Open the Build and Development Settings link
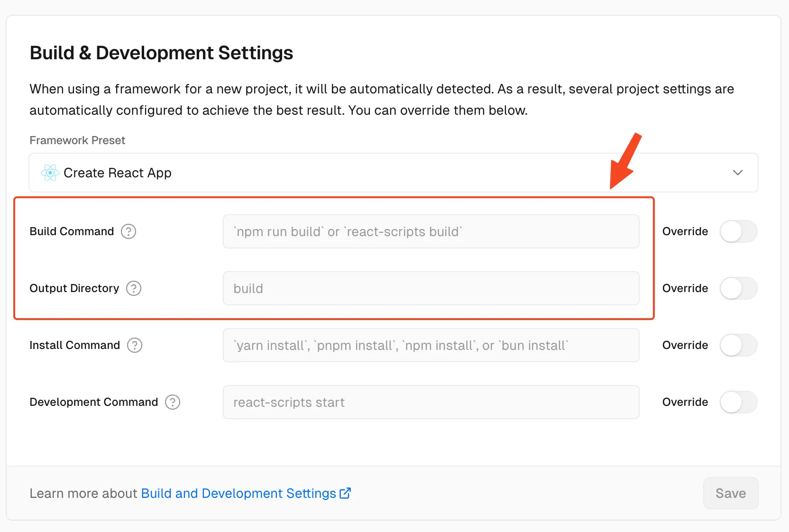 click(239, 493)
